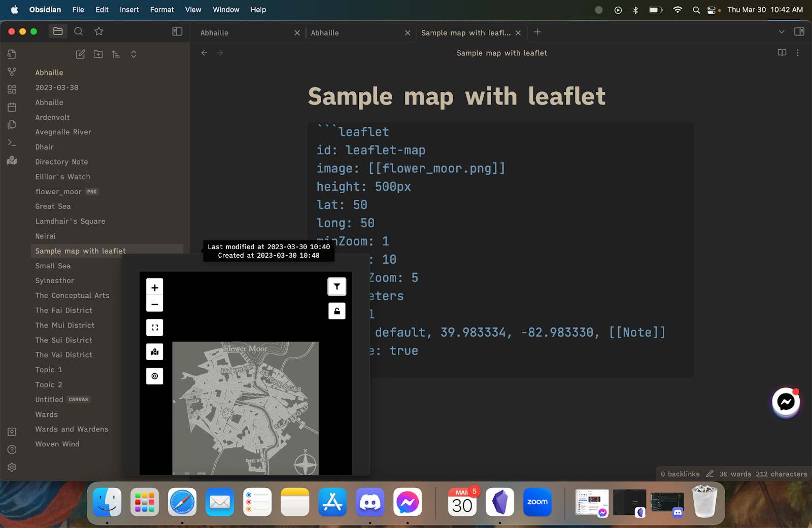The width and height of the screenshot is (812, 528).
Task: Close the Sample map with leaflet tab
Action: 518,32
